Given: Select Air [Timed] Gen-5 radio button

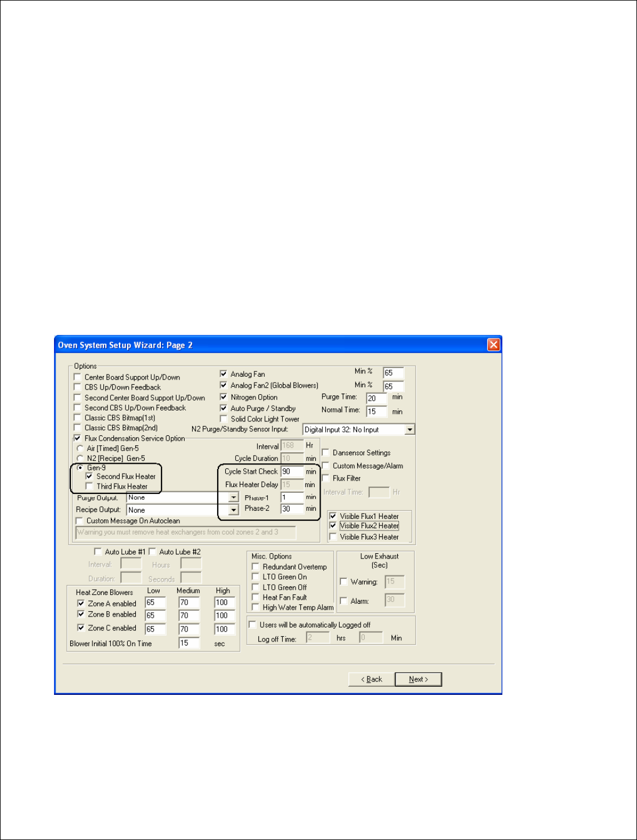Looking at the screenshot, I should pos(80,448).
